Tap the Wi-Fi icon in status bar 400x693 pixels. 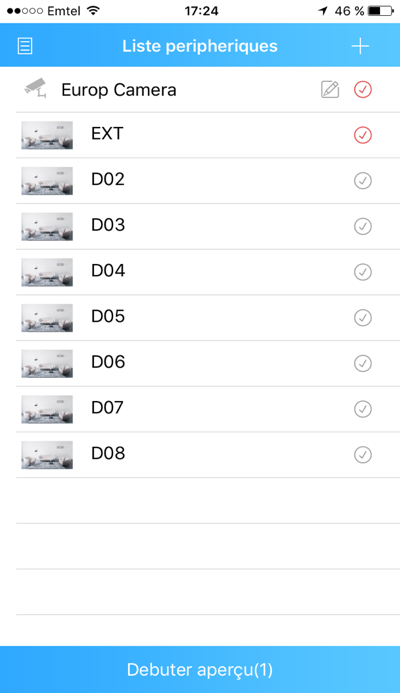tap(93, 11)
